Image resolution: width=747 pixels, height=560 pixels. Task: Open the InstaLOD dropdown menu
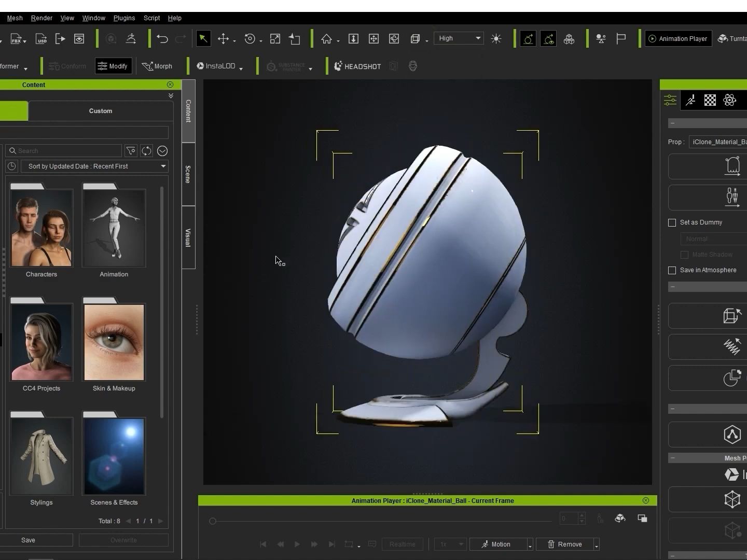tap(220, 66)
